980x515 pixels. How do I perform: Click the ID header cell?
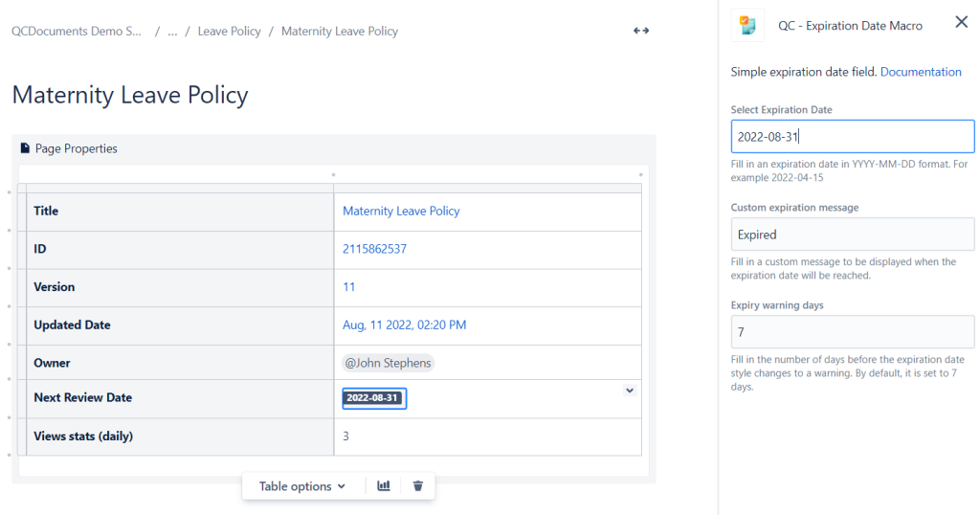click(x=180, y=250)
